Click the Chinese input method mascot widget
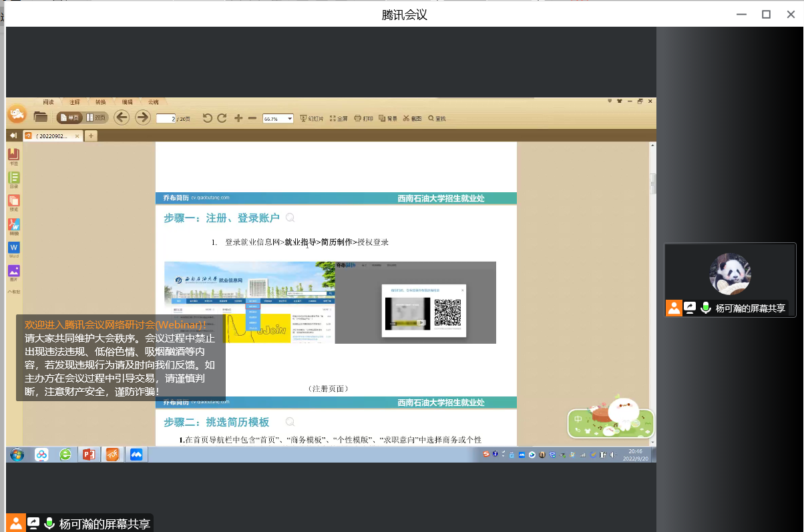Image resolution: width=804 pixels, height=532 pixels. (x=610, y=418)
